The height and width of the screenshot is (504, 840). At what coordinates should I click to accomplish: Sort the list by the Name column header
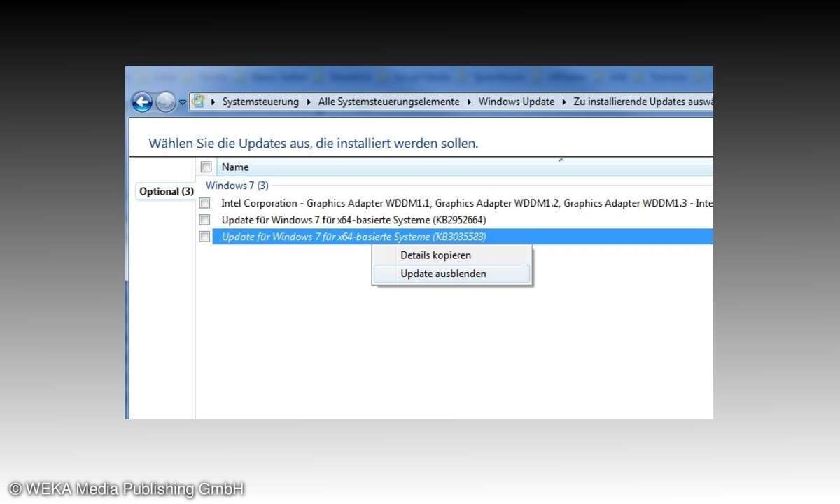click(x=465, y=167)
